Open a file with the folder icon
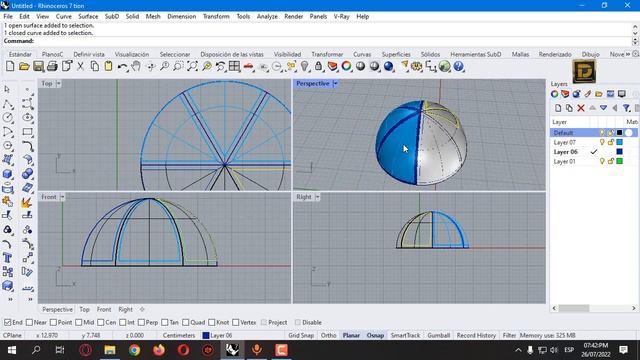The height and width of the screenshot is (360, 640). pyautogui.click(x=24, y=66)
